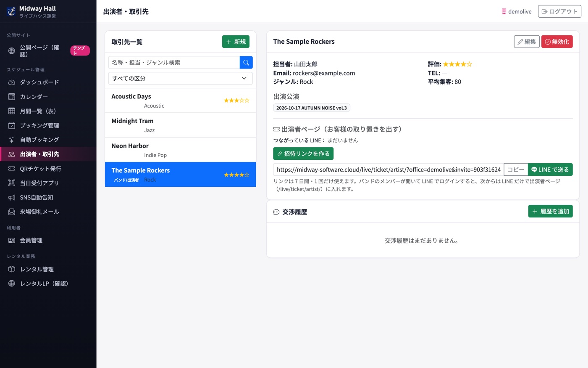The height and width of the screenshot is (368, 588).
Task: Click the star rating next to 評価
Action: pyautogui.click(x=457, y=64)
